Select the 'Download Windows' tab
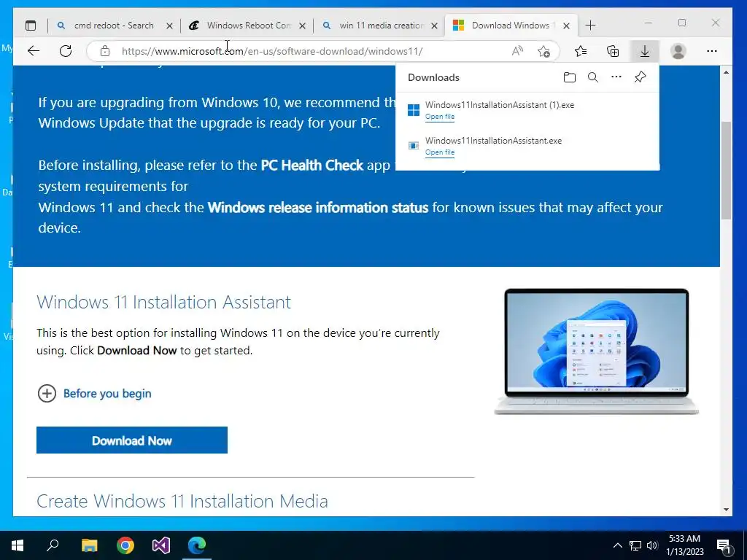Viewport: 747px width, 560px height. (510, 26)
